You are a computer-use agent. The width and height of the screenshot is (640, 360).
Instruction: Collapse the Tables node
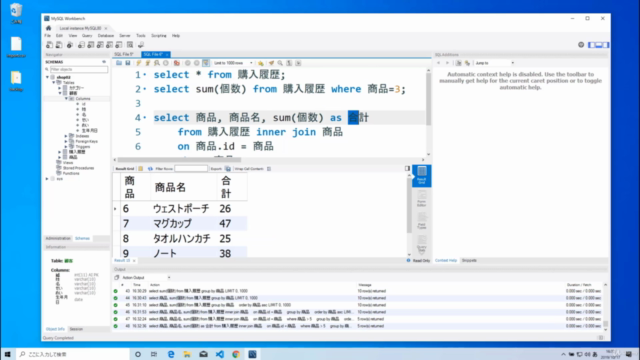point(53,82)
